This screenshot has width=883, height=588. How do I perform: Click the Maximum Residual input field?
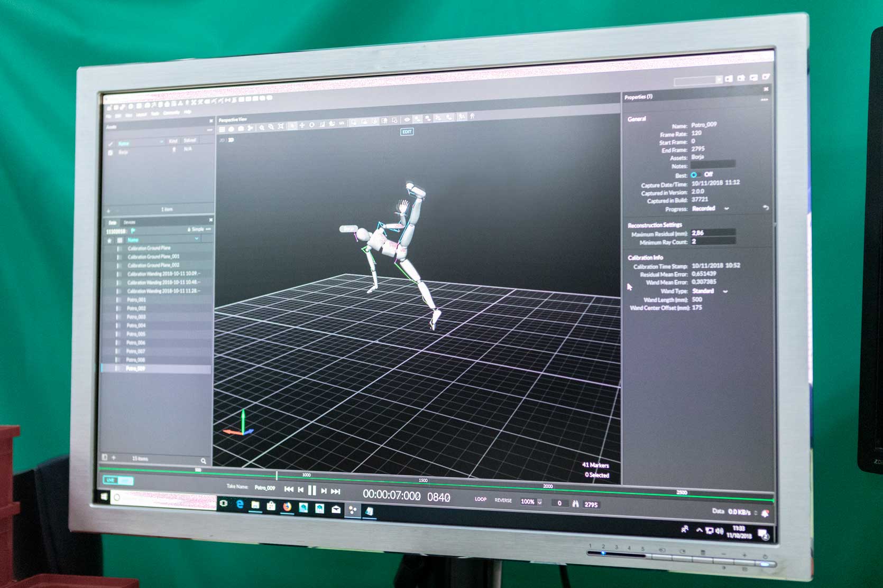click(713, 232)
